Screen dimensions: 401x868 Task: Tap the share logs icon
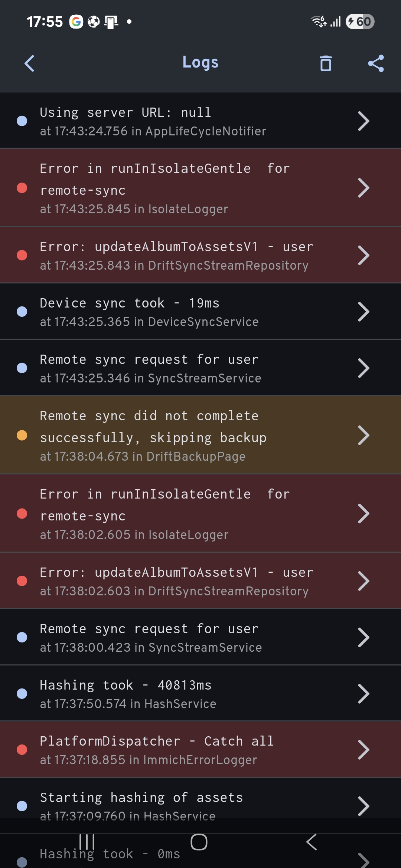[376, 63]
